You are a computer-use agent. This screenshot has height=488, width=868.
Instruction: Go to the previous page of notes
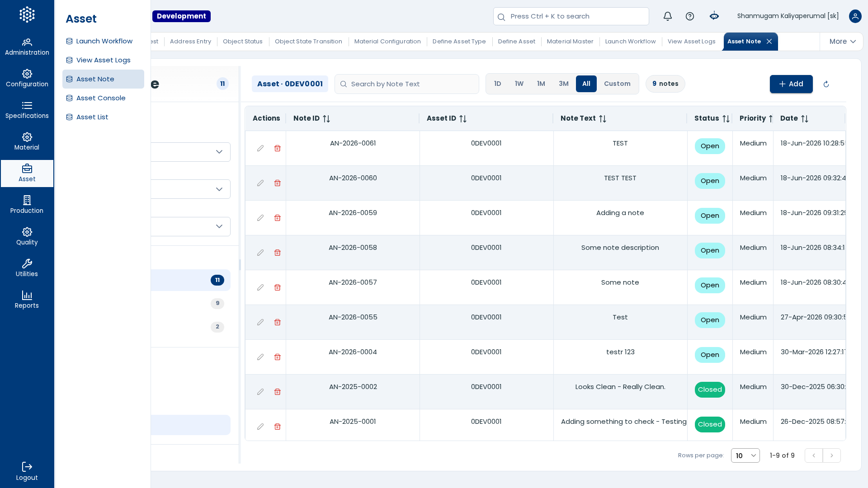pyautogui.click(x=814, y=455)
